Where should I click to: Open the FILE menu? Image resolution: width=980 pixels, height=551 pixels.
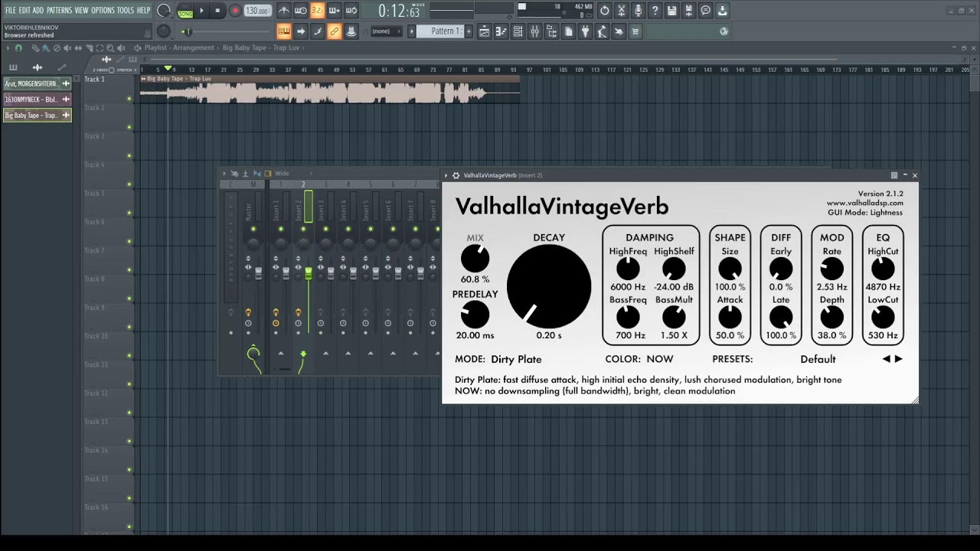pos(11,11)
